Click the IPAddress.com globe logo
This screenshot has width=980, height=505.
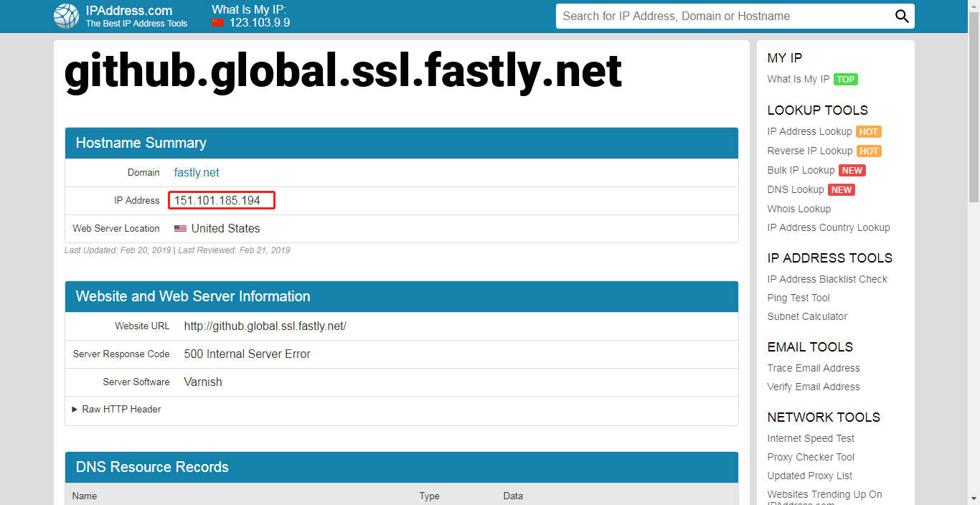(x=66, y=16)
